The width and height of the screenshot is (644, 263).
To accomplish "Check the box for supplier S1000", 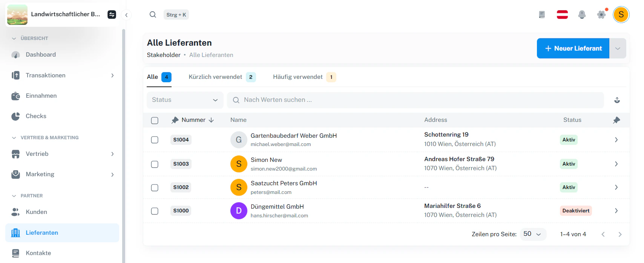I will pos(155,211).
